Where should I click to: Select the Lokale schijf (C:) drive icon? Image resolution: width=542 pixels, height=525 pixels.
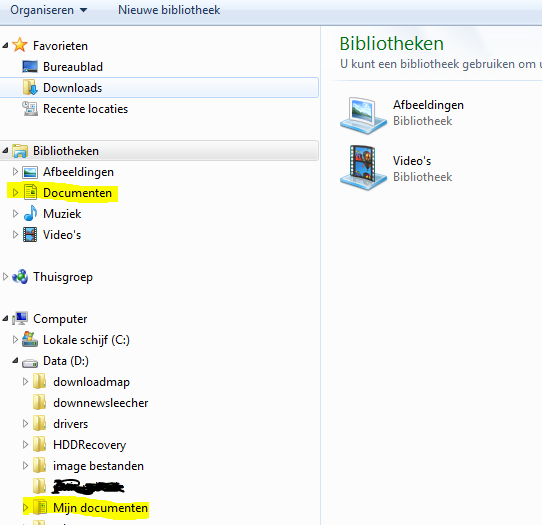[30, 339]
